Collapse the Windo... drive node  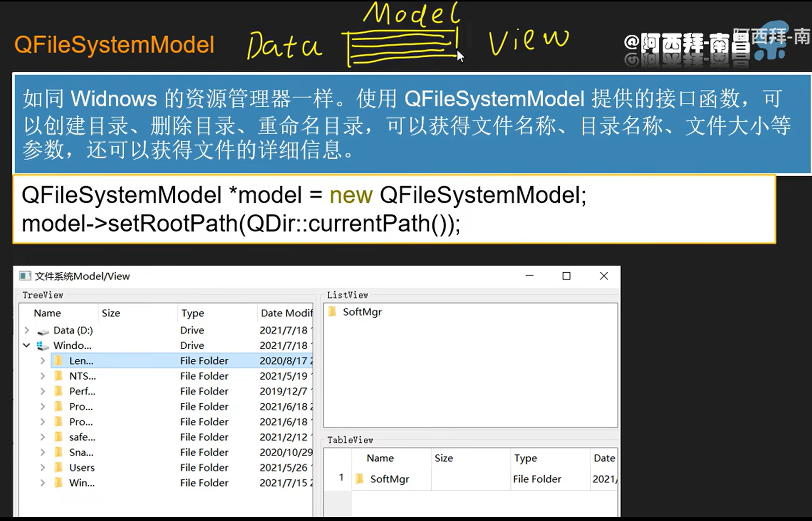tap(27, 345)
